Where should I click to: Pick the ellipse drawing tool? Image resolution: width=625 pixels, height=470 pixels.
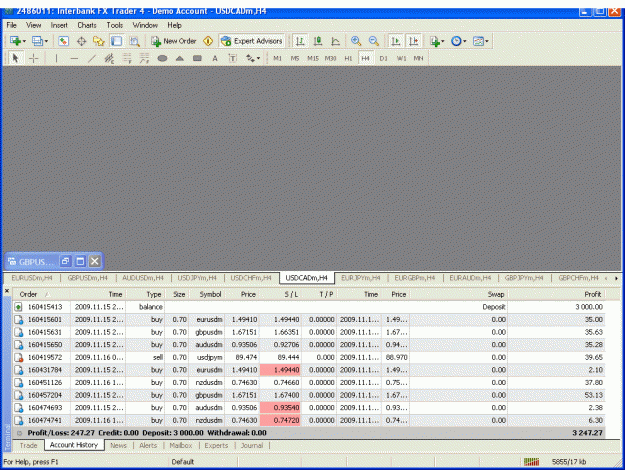tap(162, 58)
